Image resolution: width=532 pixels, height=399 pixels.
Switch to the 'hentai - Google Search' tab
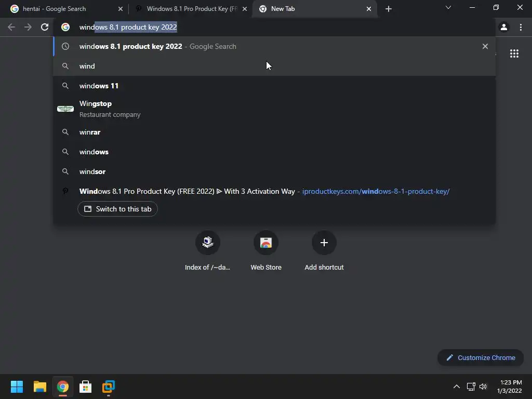pos(63,9)
